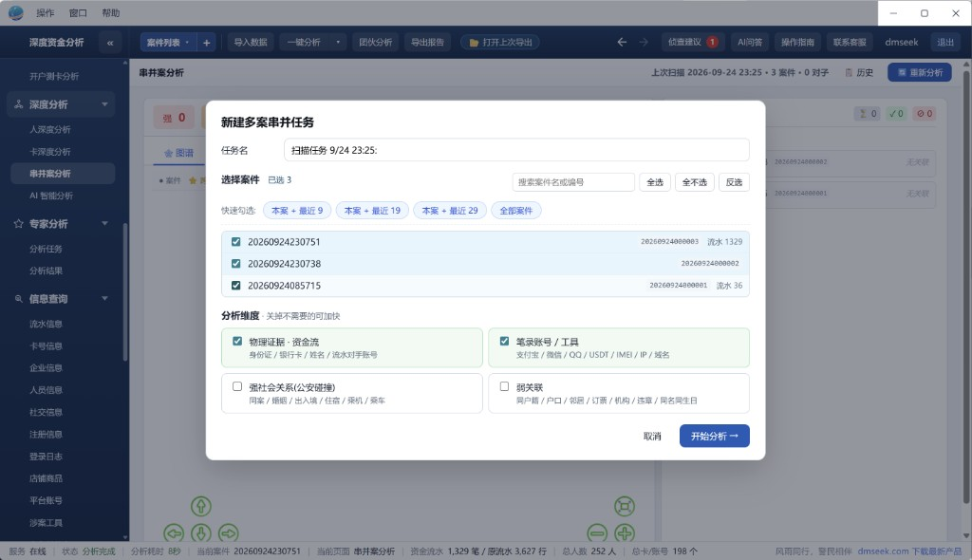
Task: Pan graph down with down-arrow circle
Action: tap(201, 532)
